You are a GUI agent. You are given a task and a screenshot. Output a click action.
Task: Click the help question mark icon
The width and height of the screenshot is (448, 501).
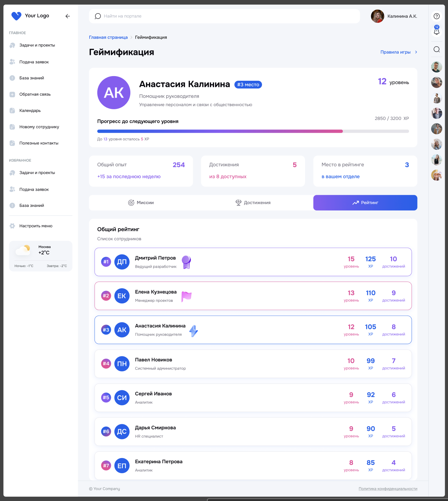point(436,16)
